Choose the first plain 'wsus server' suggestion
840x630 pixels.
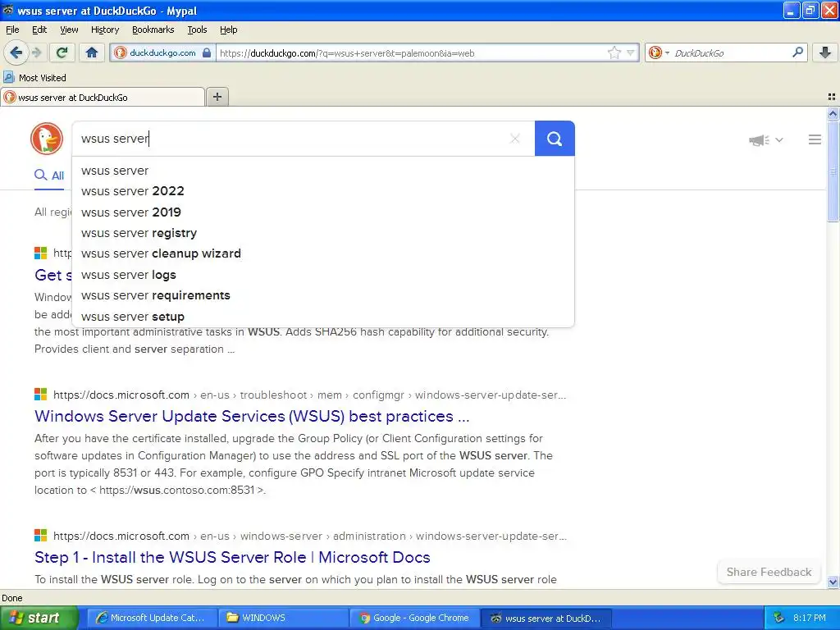coord(323,171)
